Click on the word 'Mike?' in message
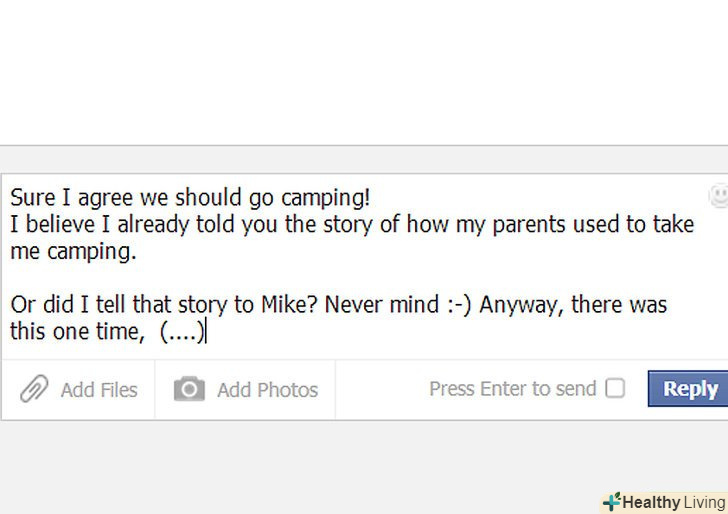728x514 pixels. tap(289, 304)
